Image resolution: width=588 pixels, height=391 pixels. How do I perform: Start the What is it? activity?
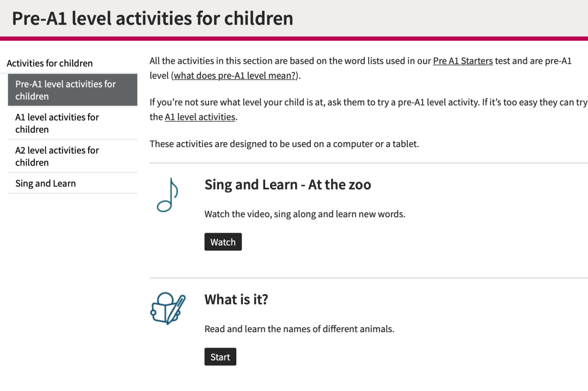point(220,357)
